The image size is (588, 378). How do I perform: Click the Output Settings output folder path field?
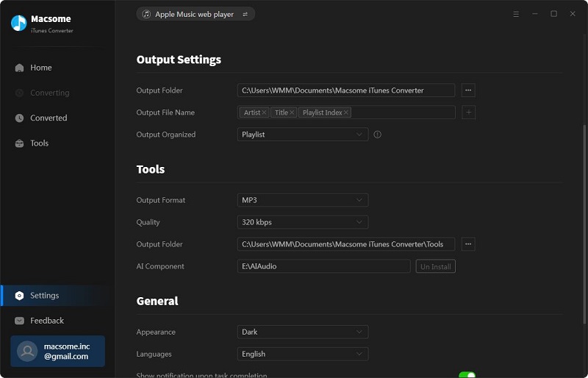[x=346, y=90]
